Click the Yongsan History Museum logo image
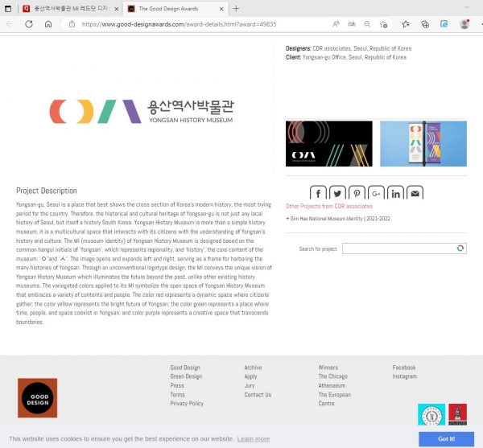 [x=142, y=111]
